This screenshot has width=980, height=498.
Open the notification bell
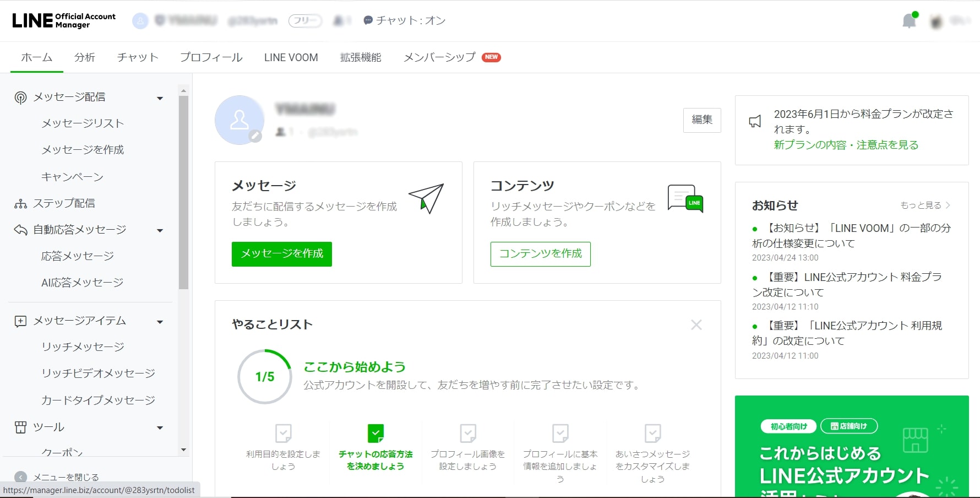click(x=909, y=20)
